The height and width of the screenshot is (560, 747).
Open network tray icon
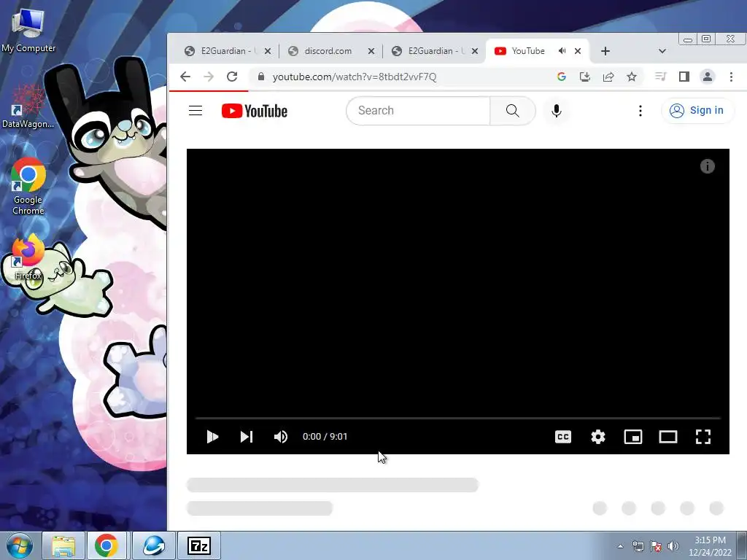pyautogui.click(x=638, y=546)
